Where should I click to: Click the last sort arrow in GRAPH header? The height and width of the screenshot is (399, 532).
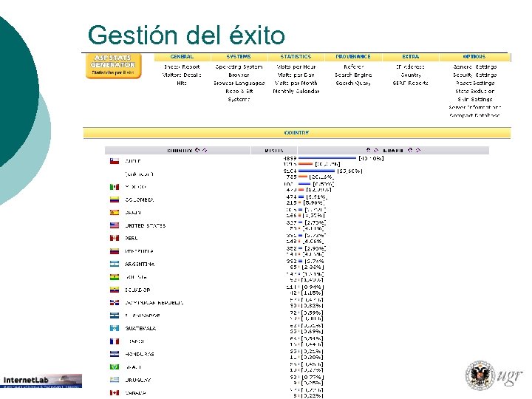coord(418,150)
